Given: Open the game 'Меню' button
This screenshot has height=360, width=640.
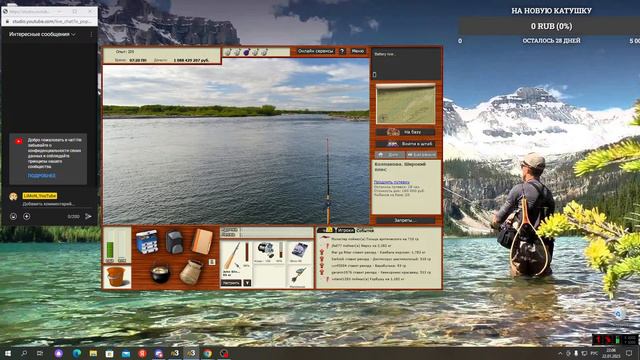Looking at the screenshot, I should tap(358, 51).
